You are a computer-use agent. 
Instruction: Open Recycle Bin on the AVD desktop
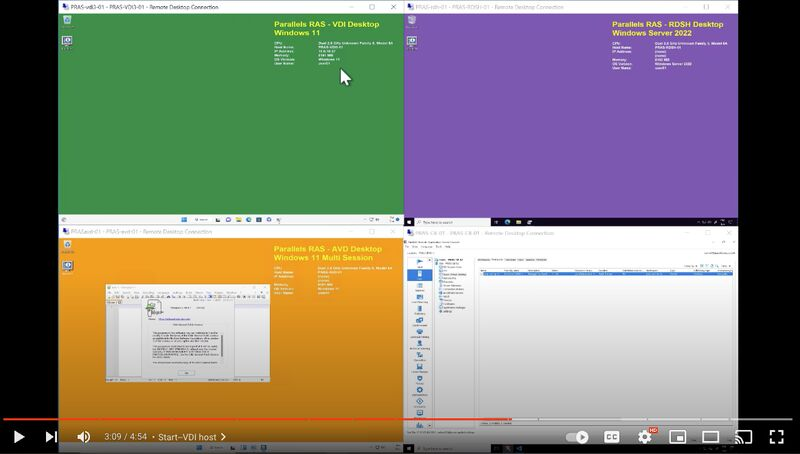click(67, 246)
